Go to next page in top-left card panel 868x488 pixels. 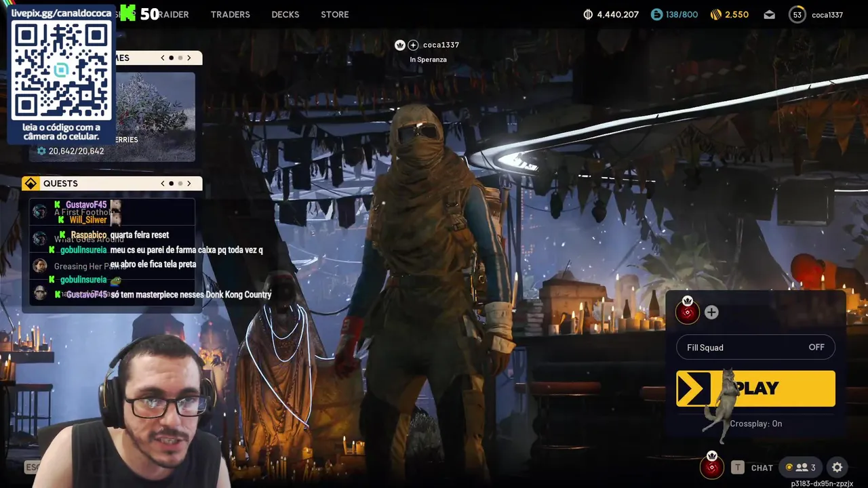pos(189,58)
